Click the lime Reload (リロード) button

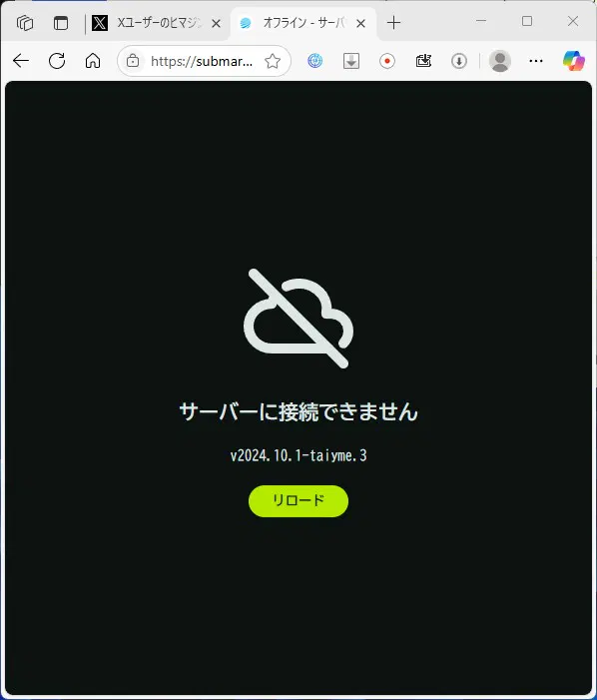(x=298, y=501)
